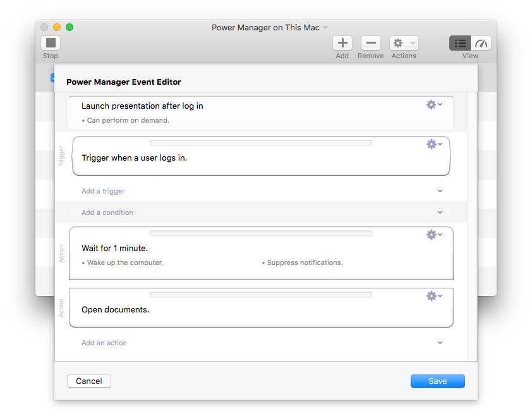Click the Wake up the computer option

[123, 262]
